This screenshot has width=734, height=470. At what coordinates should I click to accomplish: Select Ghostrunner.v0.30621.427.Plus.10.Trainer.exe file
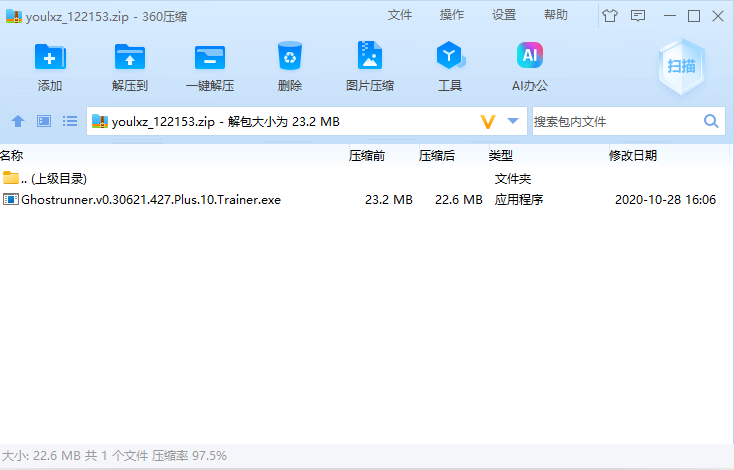click(x=151, y=200)
